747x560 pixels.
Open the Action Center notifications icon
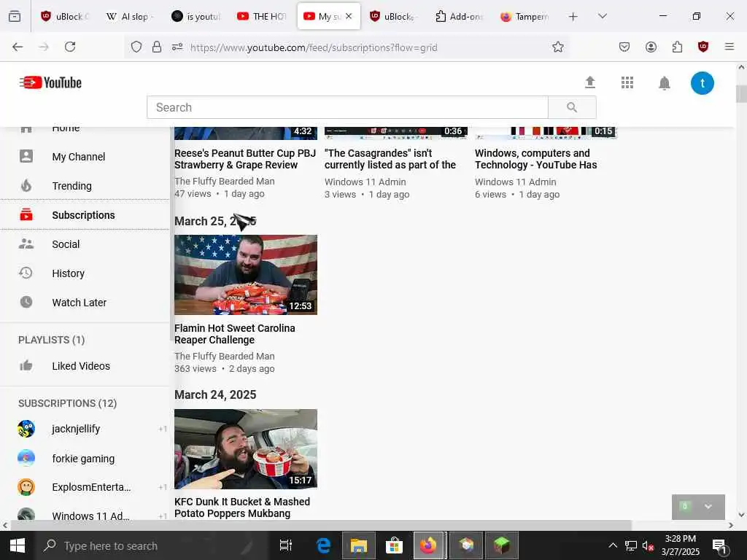pyautogui.click(x=719, y=545)
